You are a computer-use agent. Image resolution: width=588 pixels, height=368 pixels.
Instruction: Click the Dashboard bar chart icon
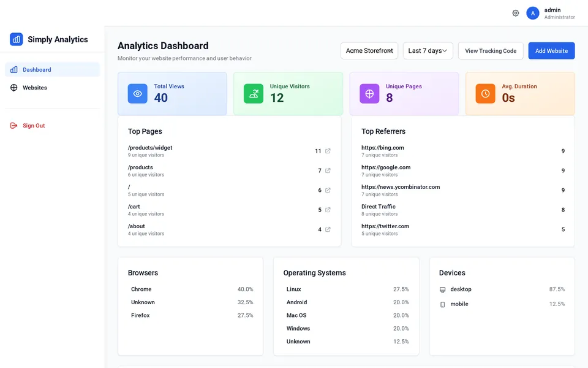(x=14, y=69)
